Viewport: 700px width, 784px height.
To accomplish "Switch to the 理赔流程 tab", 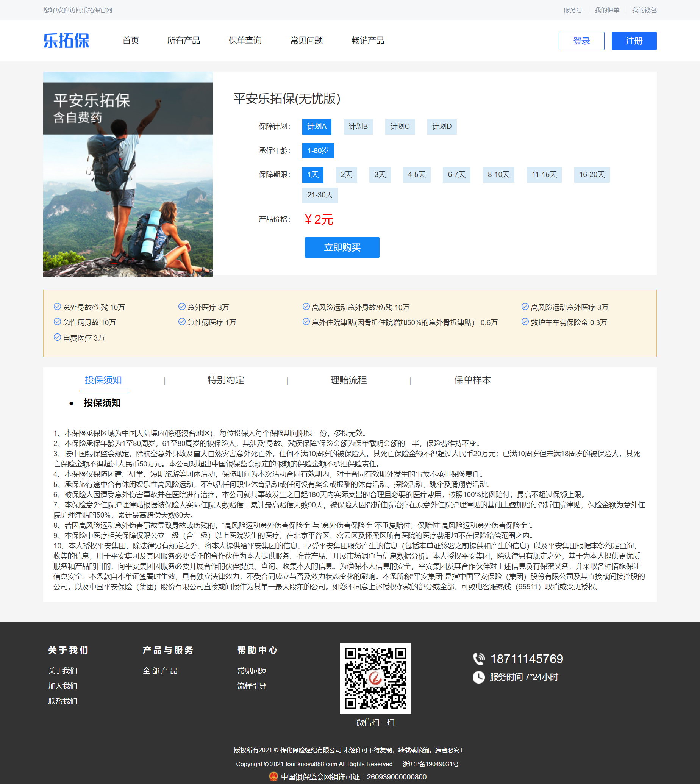I will (x=348, y=380).
